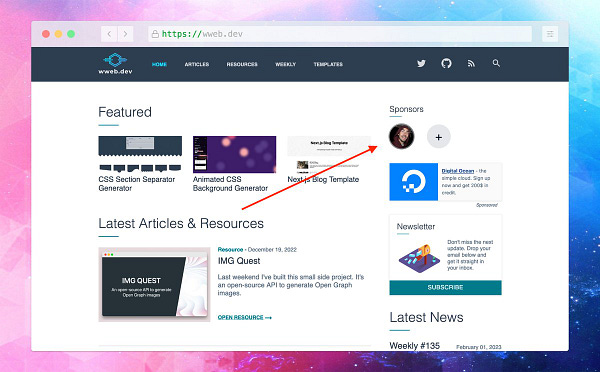
Task: Click the Digital Ocean logo image
Action: tap(414, 182)
